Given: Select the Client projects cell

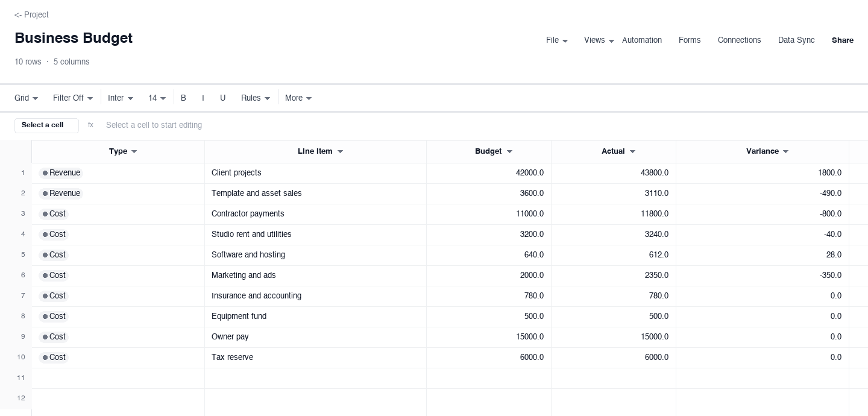Looking at the screenshot, I should [315, 173].
